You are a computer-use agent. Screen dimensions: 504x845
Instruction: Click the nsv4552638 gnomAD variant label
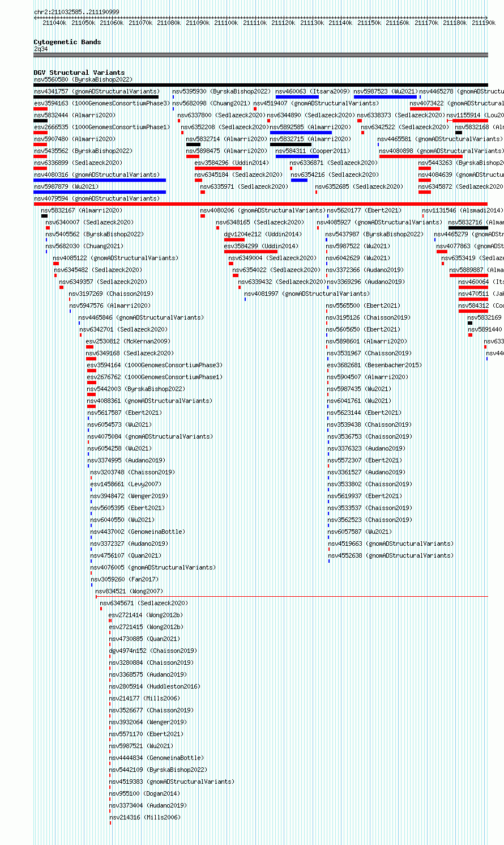click(391, 556)
